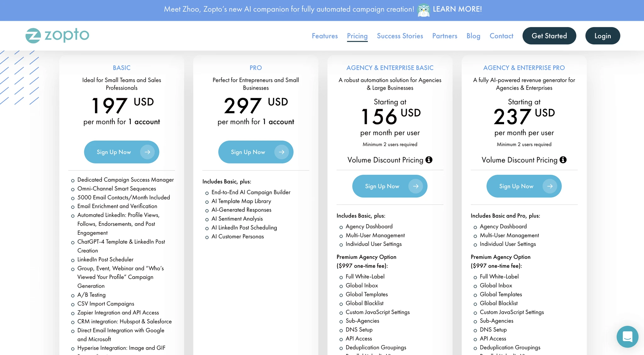
Task: Select the Pricing nav item
Action: 357,36
